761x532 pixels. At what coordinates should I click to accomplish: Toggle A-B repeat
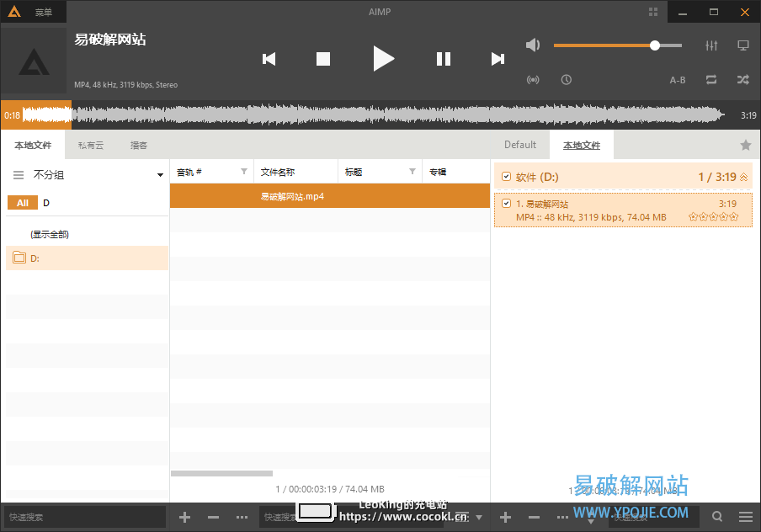678,80
